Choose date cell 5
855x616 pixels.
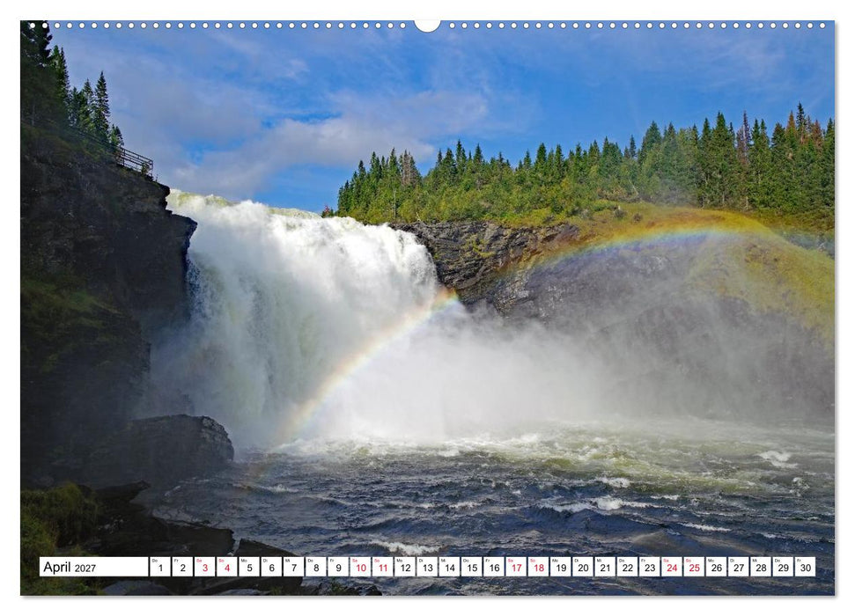(x=249, y=567)
